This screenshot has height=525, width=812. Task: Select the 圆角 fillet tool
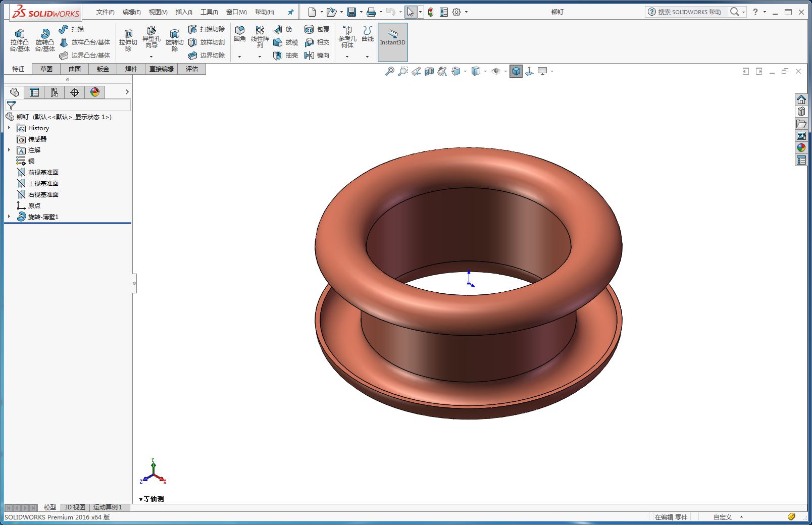point(240,34)
